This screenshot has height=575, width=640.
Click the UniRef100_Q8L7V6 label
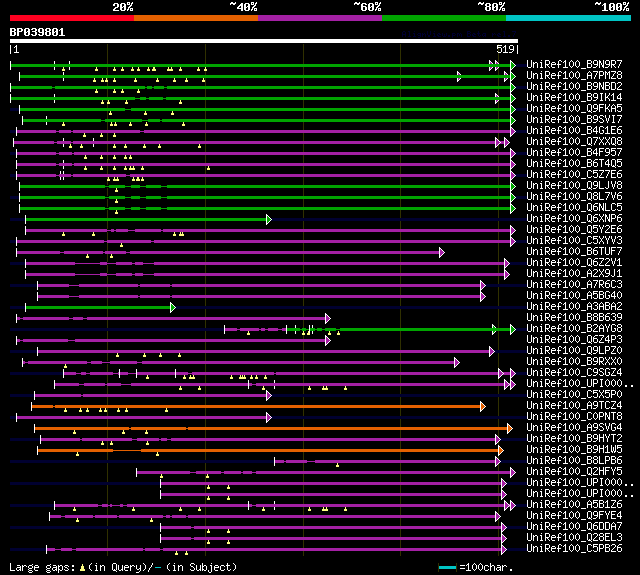click(x=574, y=197)
